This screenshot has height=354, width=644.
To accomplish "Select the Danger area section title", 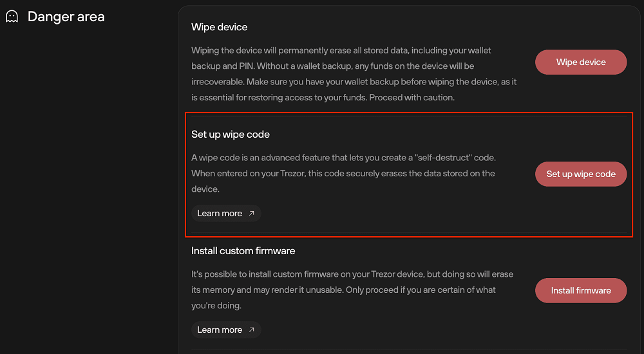I will 66,17.
